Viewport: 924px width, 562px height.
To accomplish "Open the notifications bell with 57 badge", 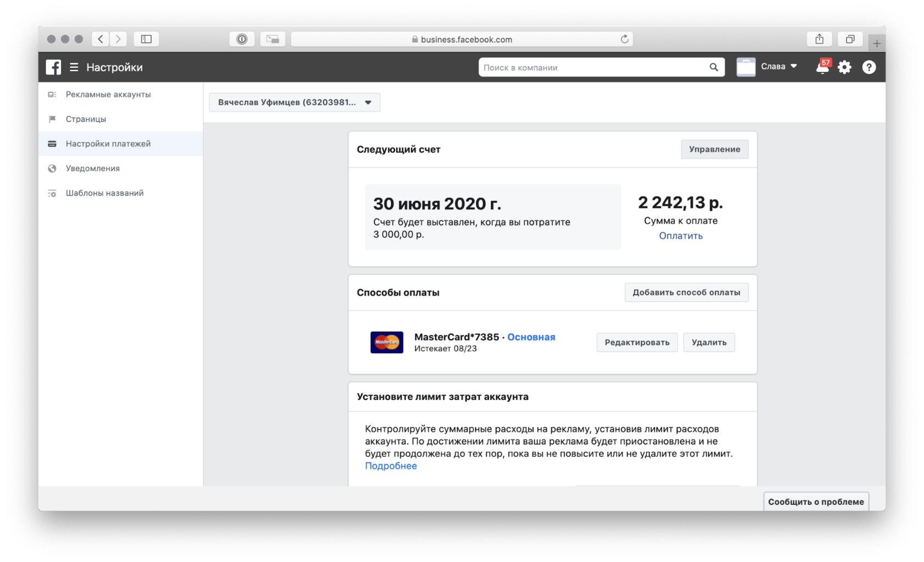I will tap(823, 67).
